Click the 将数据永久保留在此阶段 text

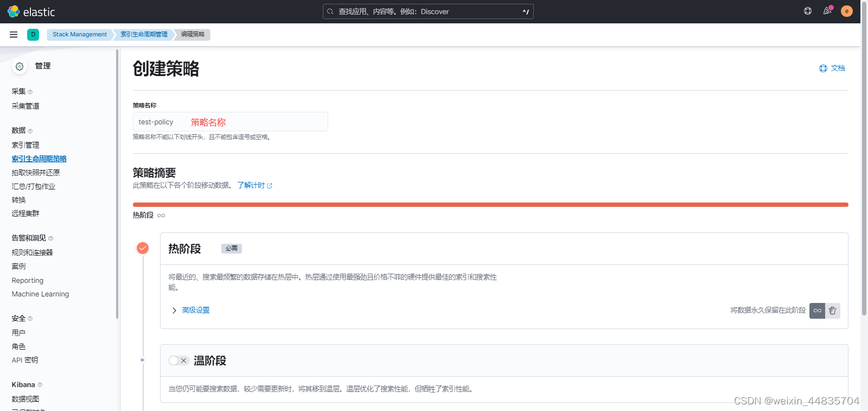[768, 311]
